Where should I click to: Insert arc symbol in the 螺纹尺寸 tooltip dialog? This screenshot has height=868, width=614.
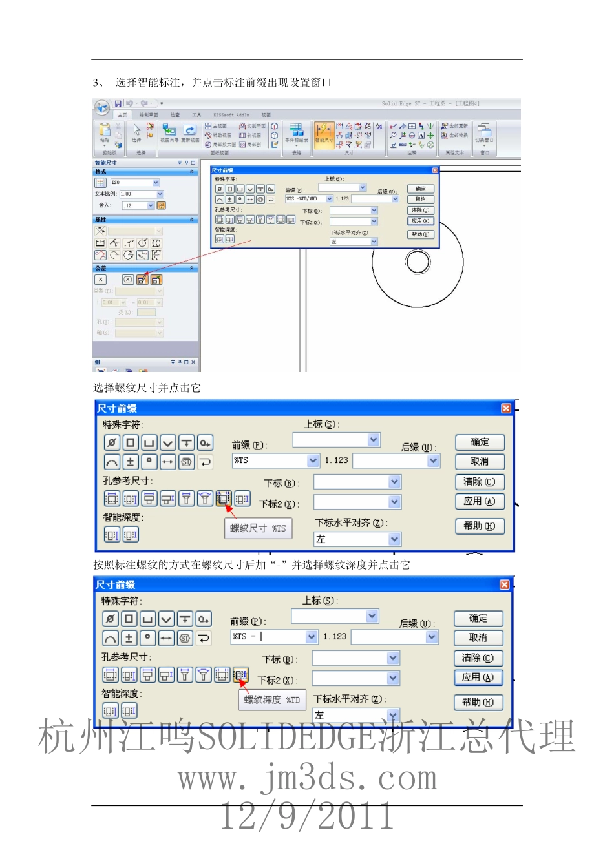tap(111, 461)
